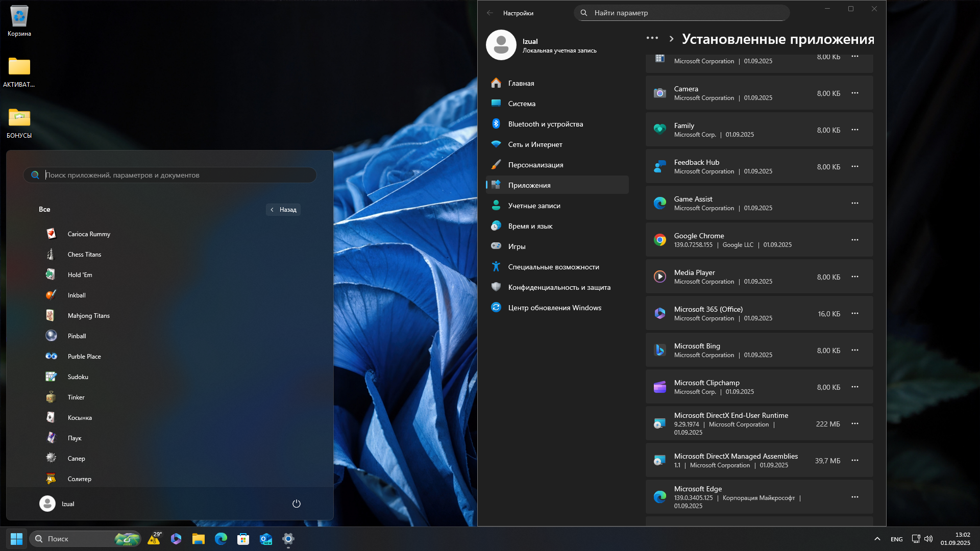This screenshot has height=551, width=980.
Task: Click the taskbar Поиск search box
Action: point(85,539)
